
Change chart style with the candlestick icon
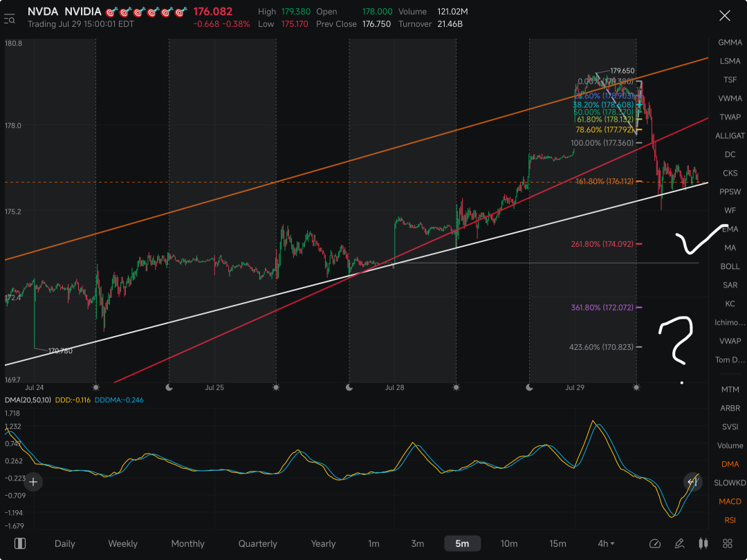point(703,543)
